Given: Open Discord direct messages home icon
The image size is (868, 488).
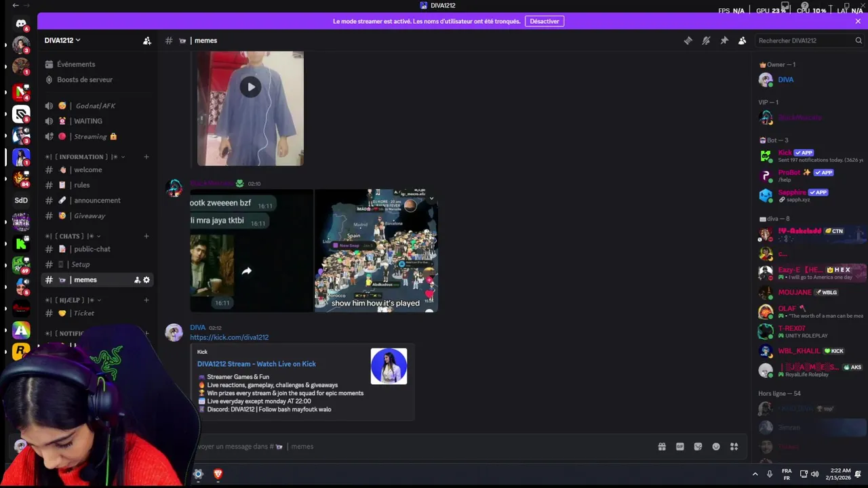Looking at the screenshot, I should (21, 24).
